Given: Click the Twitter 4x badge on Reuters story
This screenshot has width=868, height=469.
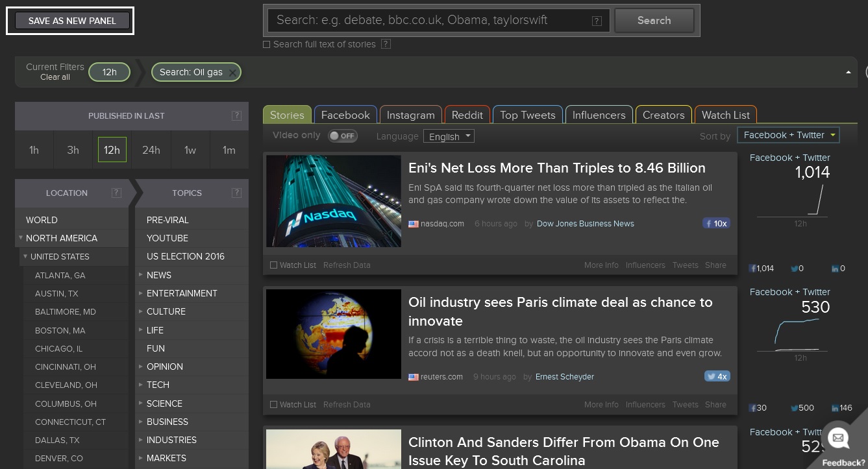Looking at the screenshot, I should pyautogui.click(x=717, y=376).
